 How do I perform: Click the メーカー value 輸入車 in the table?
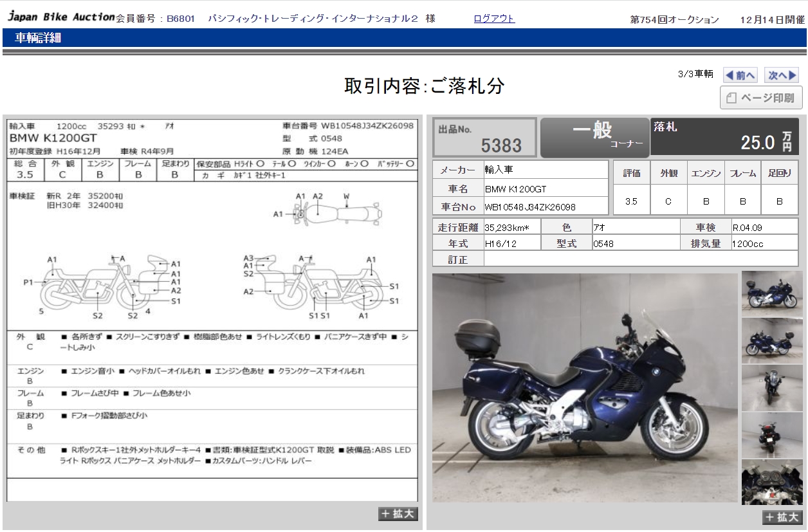499,169
